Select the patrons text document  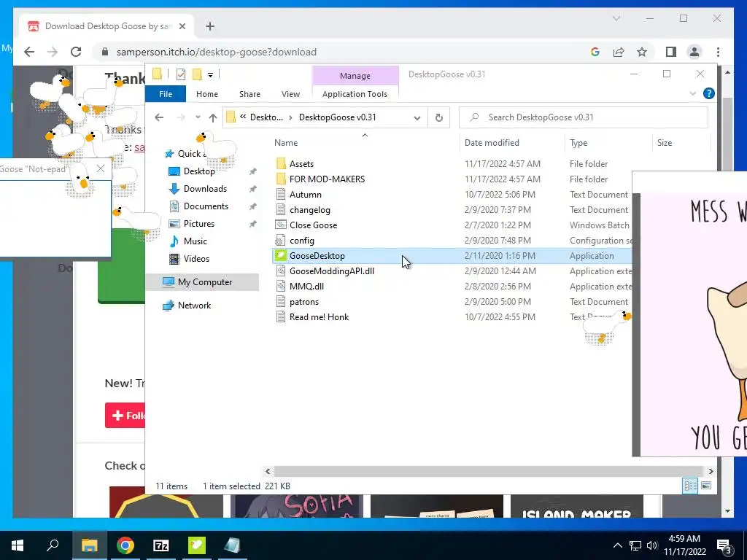(304, 301)
